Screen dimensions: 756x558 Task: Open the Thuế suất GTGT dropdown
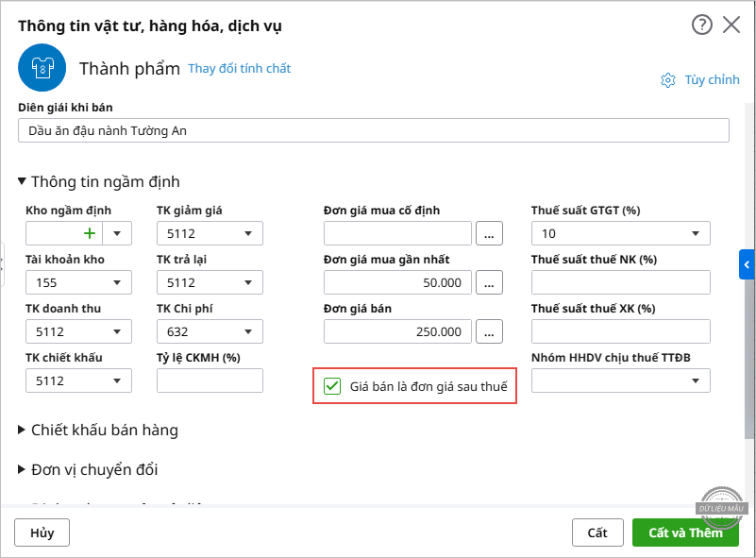tap(696, 233)
